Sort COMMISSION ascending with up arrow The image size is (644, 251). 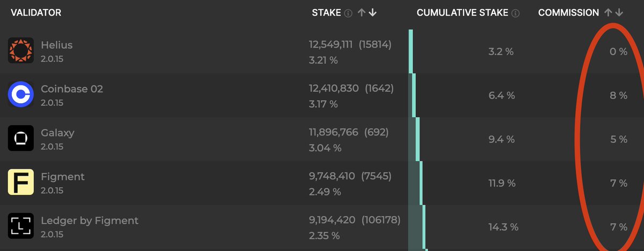pyautogui.click(x=609, y=12)
